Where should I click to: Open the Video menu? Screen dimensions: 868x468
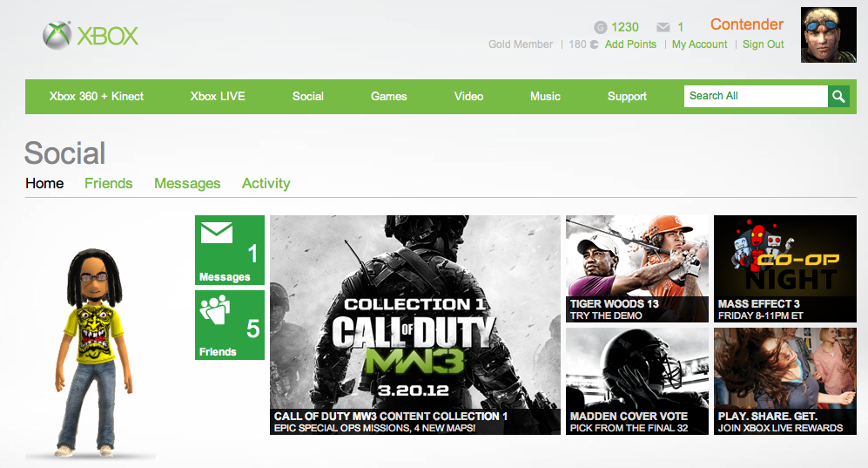coord(468,97)
